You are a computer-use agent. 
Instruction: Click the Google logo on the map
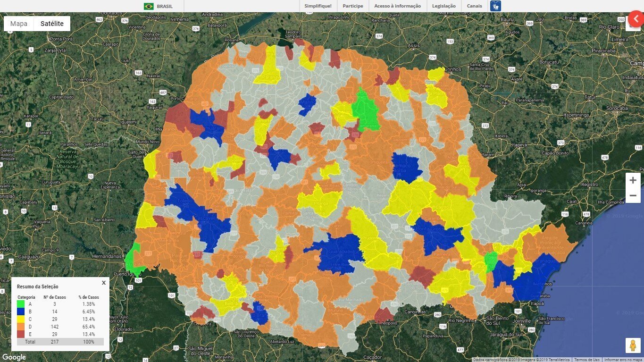(14, 357)
